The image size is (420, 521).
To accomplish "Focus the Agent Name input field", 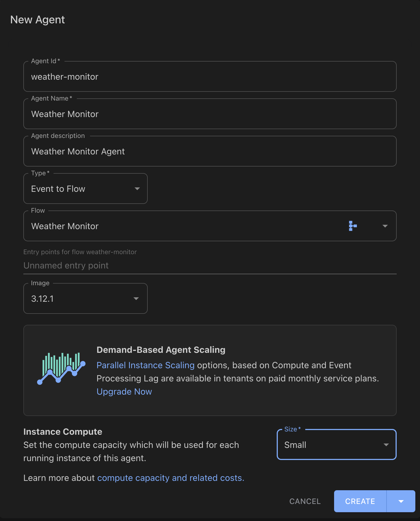I will point(210,114).
